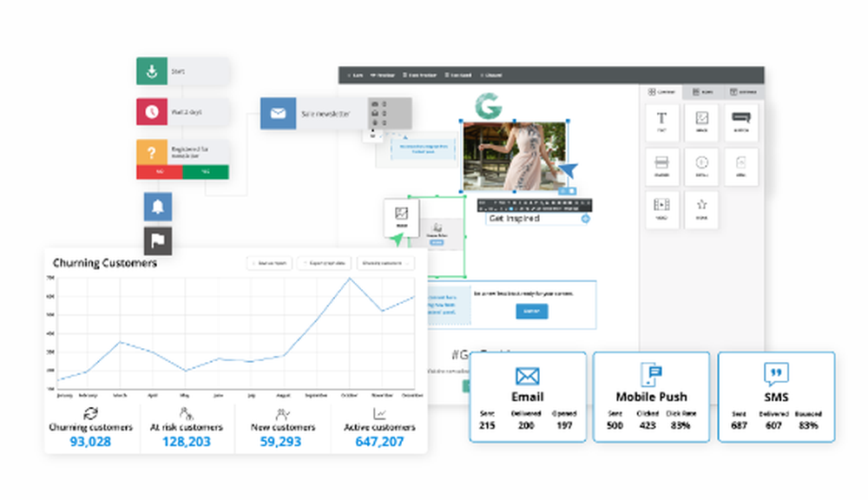Open the third tab in editor sidebar

coord(744,92)
